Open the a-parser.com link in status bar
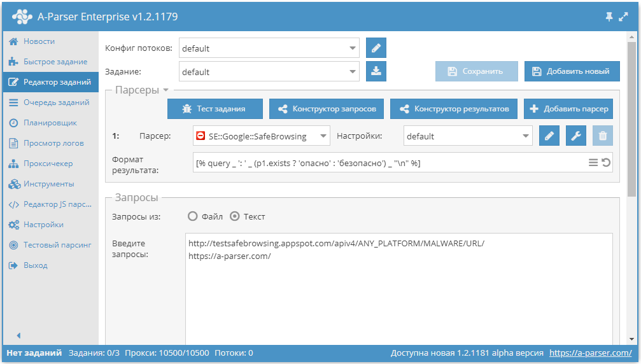 click(590, 353)
